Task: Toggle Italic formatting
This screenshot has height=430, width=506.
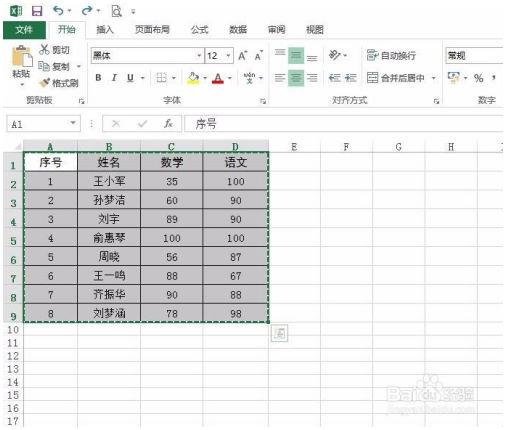Action: pos(114,78)
